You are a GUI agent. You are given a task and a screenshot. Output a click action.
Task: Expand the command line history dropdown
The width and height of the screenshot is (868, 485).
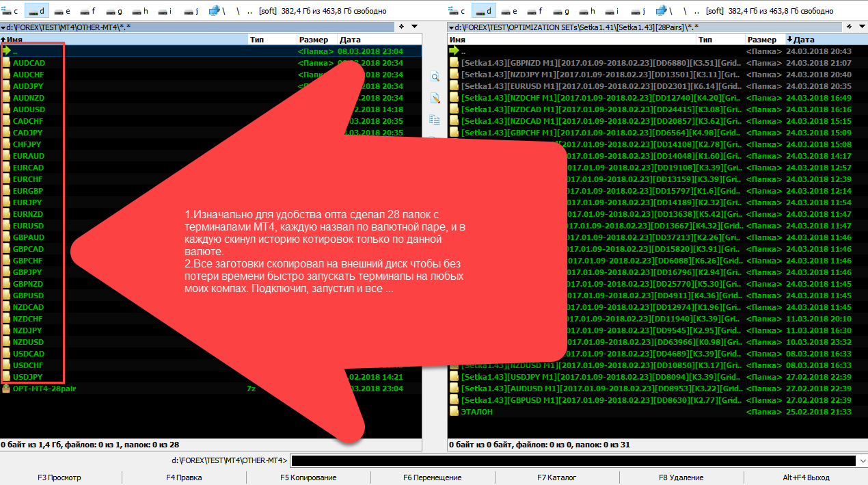coord(861,461)
